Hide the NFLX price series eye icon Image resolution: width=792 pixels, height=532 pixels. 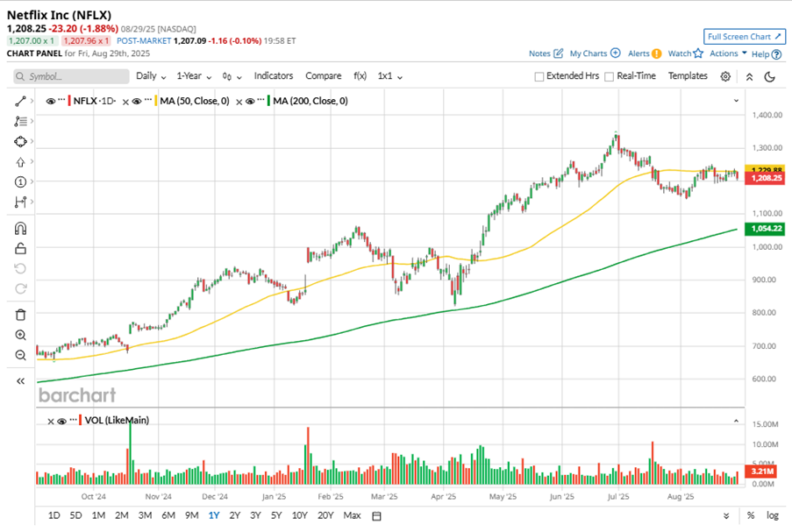click(51, 102)
